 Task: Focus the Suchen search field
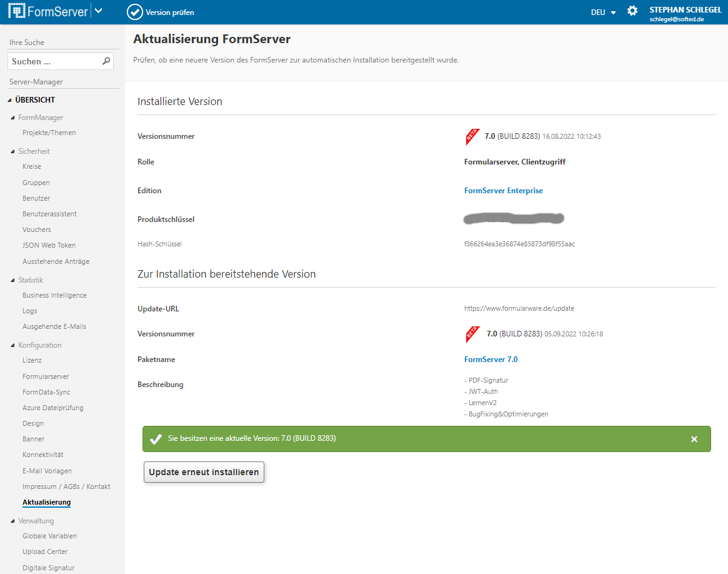(61, 61)
